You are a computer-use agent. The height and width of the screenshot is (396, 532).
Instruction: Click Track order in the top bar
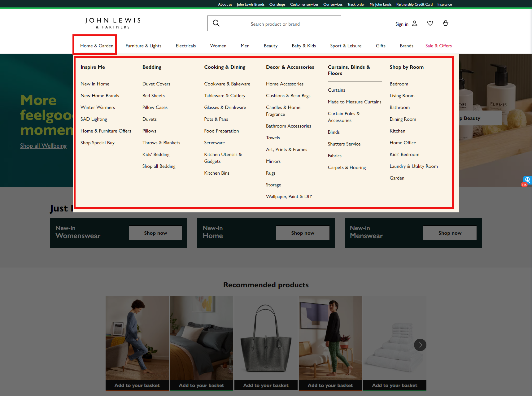[x=355, y=4]
